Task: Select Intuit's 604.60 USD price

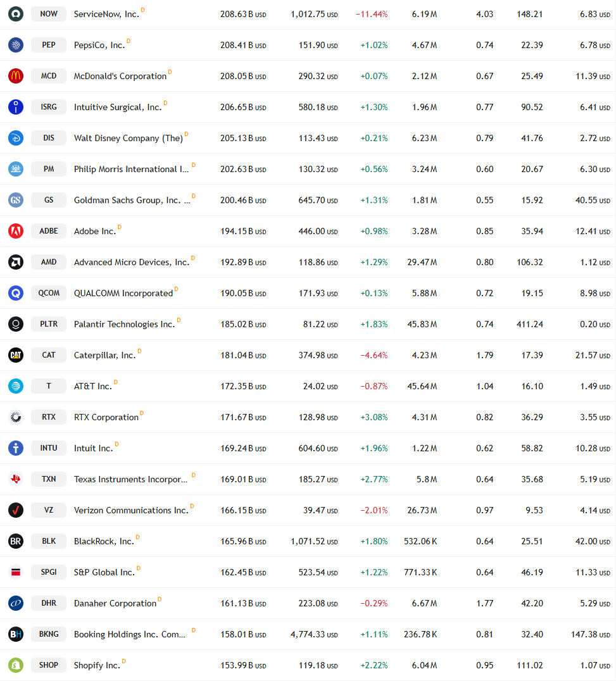Action: (318, 449)
